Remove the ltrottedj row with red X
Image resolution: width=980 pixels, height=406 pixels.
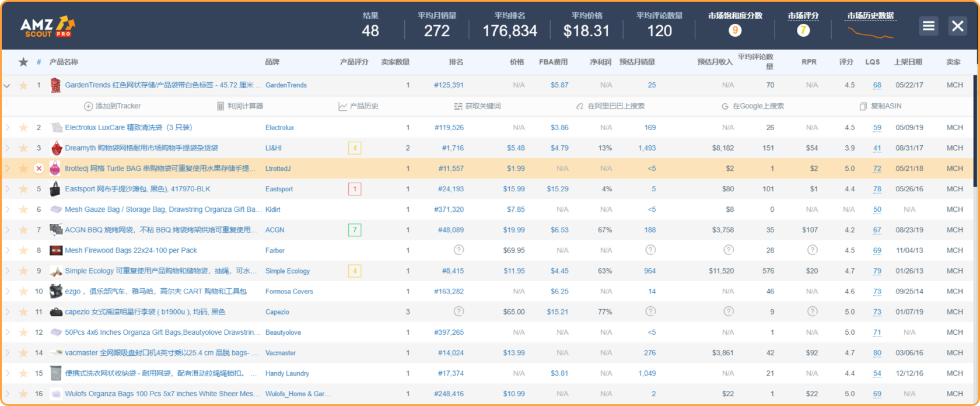39,169
